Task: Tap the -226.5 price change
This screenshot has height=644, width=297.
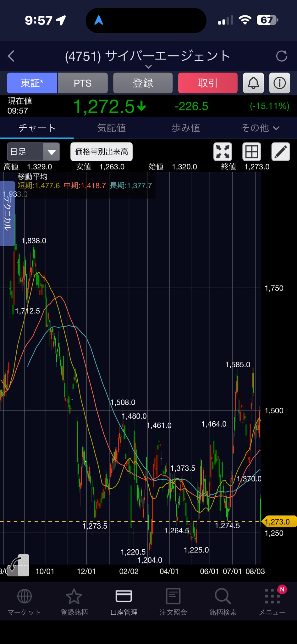Action: (191, 106)
